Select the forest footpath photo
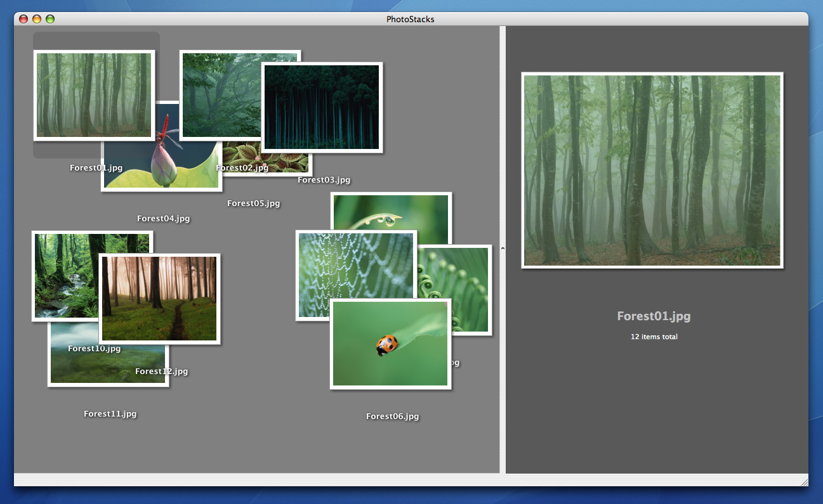 click(159, 299)
